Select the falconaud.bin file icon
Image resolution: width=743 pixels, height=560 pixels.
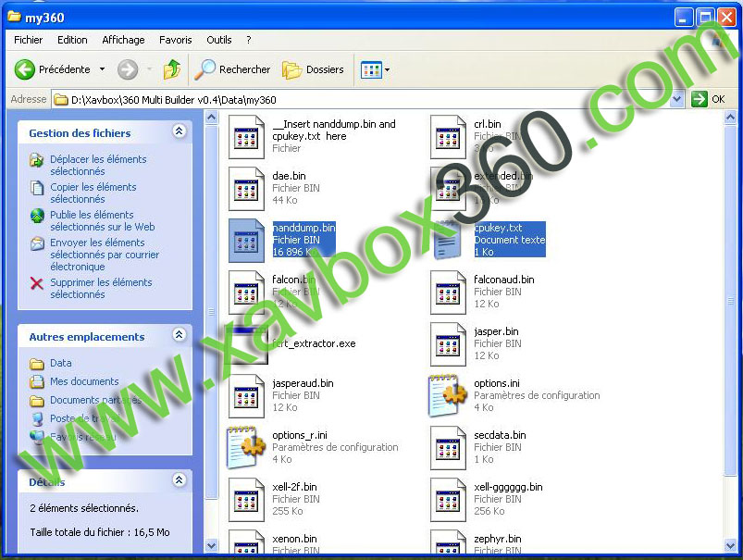(x=448, y=292)
